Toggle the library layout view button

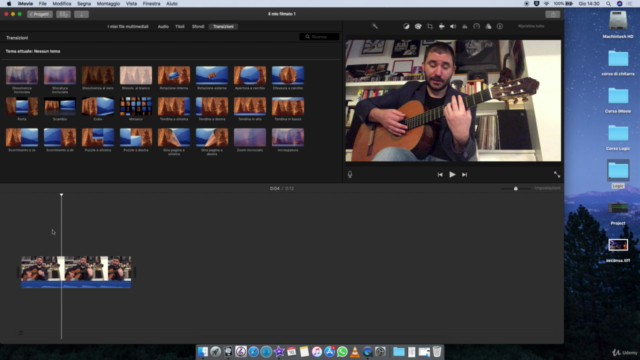(x=63, y=14)
